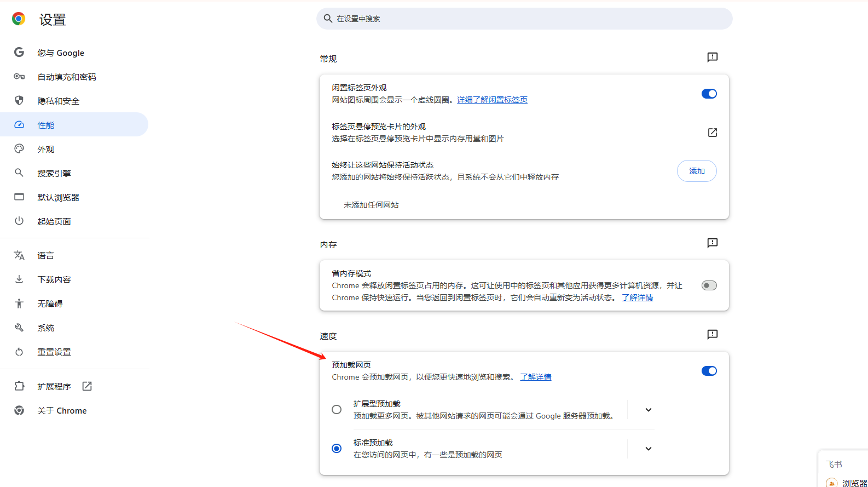This screenshot has height=487, width=868.
Task: Send feedback for 速度 section
Action: point(712,335)
